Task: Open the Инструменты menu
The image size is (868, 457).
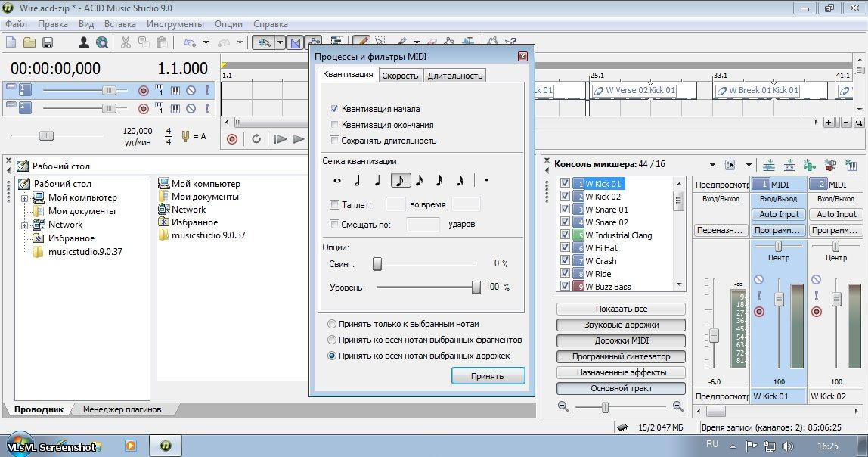Action: (175, 24)
